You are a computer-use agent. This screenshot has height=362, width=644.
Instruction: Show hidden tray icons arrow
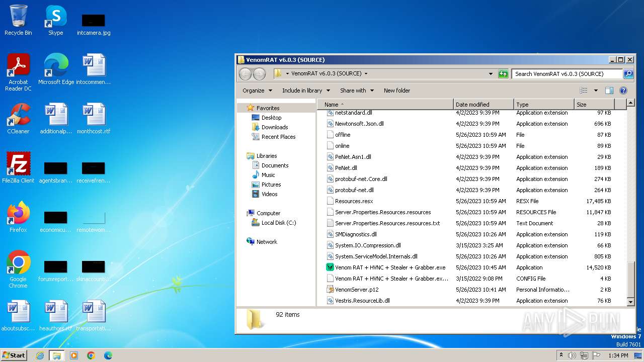(x=561, y=355)
